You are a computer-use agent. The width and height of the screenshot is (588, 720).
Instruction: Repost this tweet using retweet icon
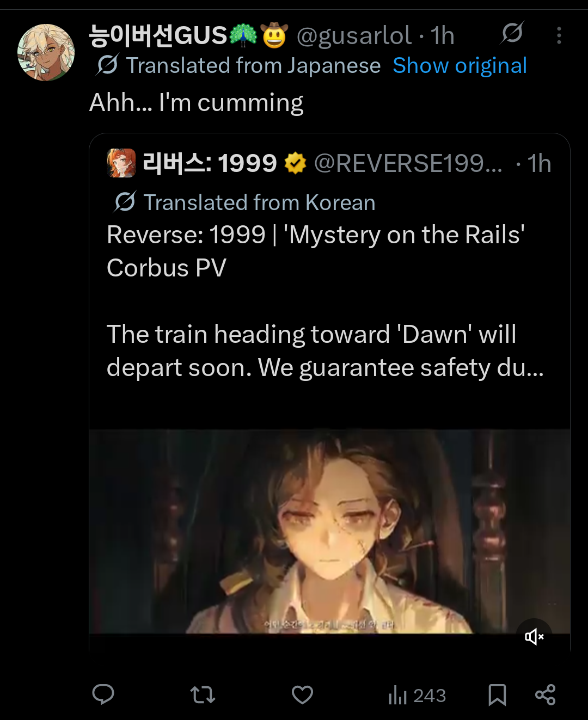point(203,695)
